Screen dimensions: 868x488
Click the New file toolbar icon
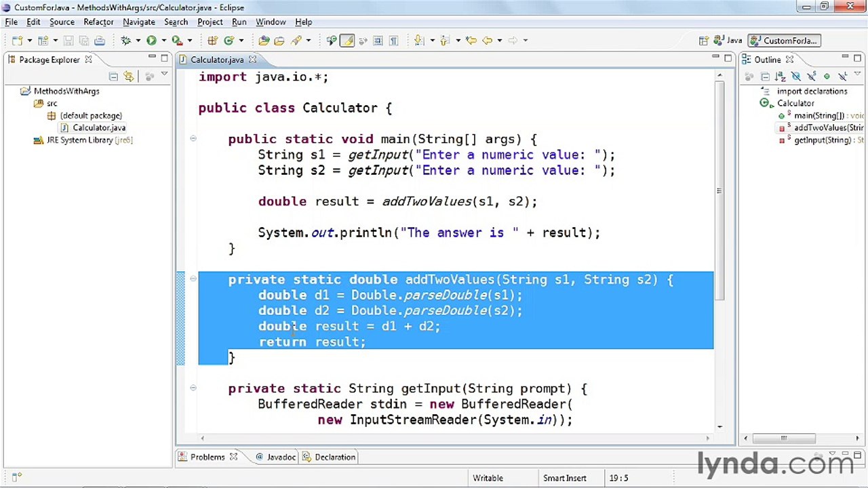16,41
